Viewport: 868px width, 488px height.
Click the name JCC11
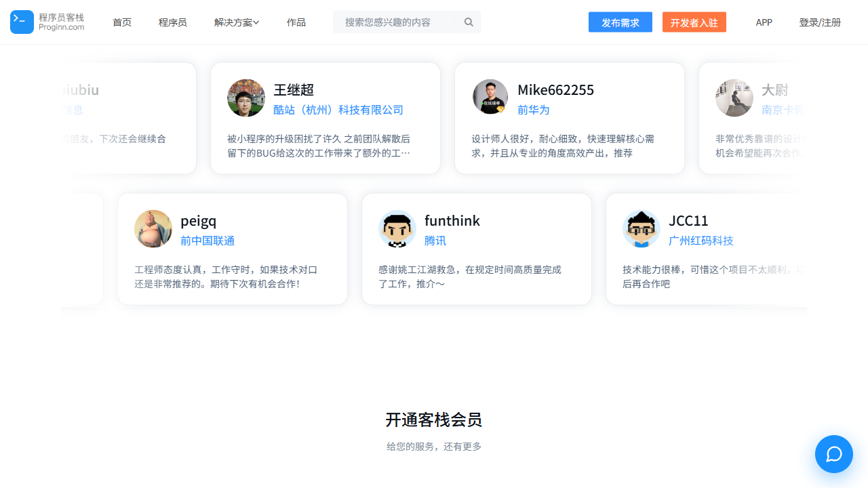(688, 221)
